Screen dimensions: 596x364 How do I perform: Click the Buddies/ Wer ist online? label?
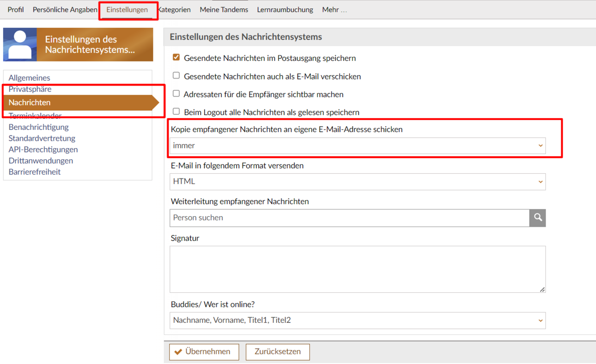tap(213, 304)
